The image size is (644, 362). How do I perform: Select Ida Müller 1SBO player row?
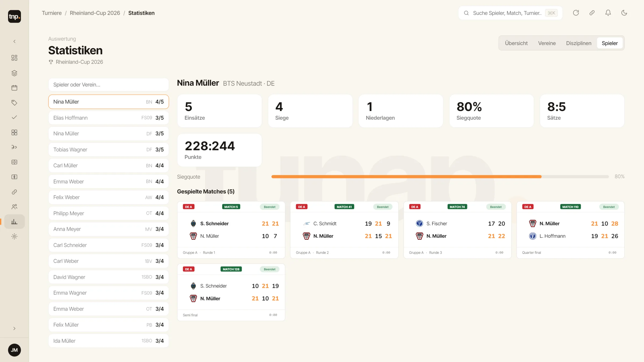click(x=109, y=341)
